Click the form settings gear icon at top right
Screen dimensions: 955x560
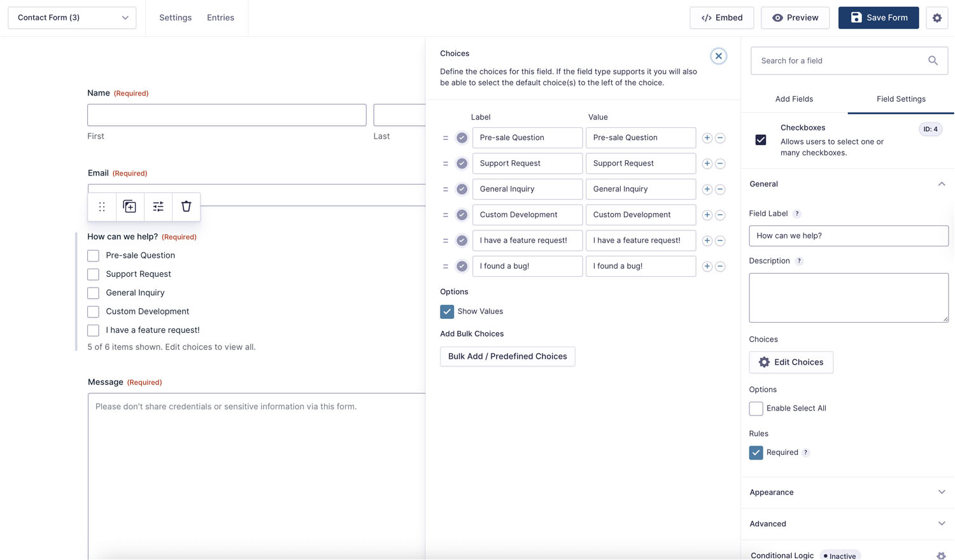937,18
